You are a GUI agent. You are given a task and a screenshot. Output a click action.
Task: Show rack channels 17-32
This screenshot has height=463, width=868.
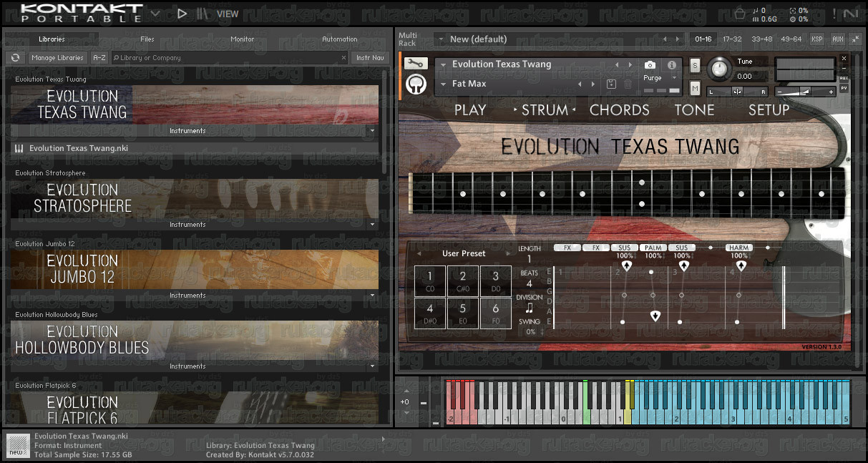[732, 39]
